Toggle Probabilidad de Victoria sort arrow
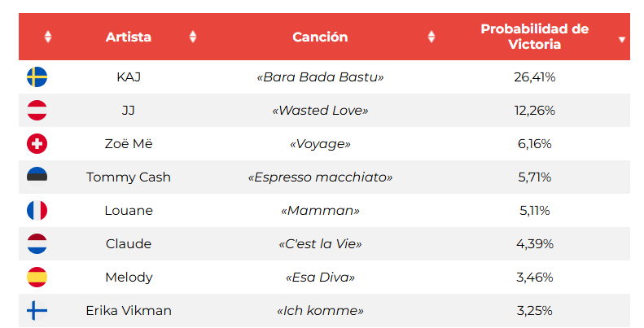This screenshot has height=328, width=644. tap(622, 39)
